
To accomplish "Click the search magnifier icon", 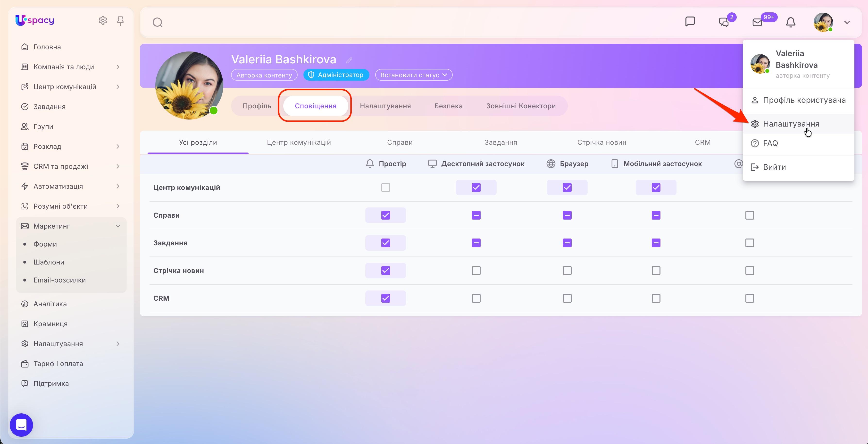I will tap(157, 23).
